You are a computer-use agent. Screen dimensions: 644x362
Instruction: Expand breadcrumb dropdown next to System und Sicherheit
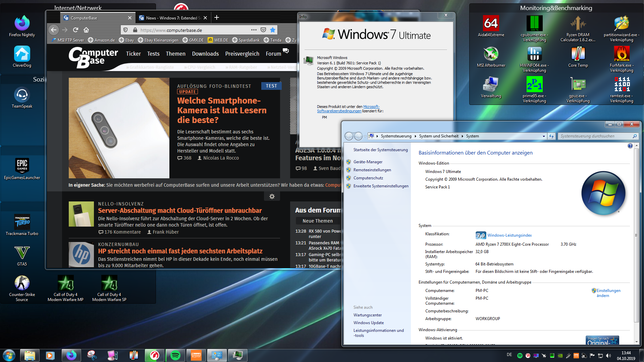[462, 136]
